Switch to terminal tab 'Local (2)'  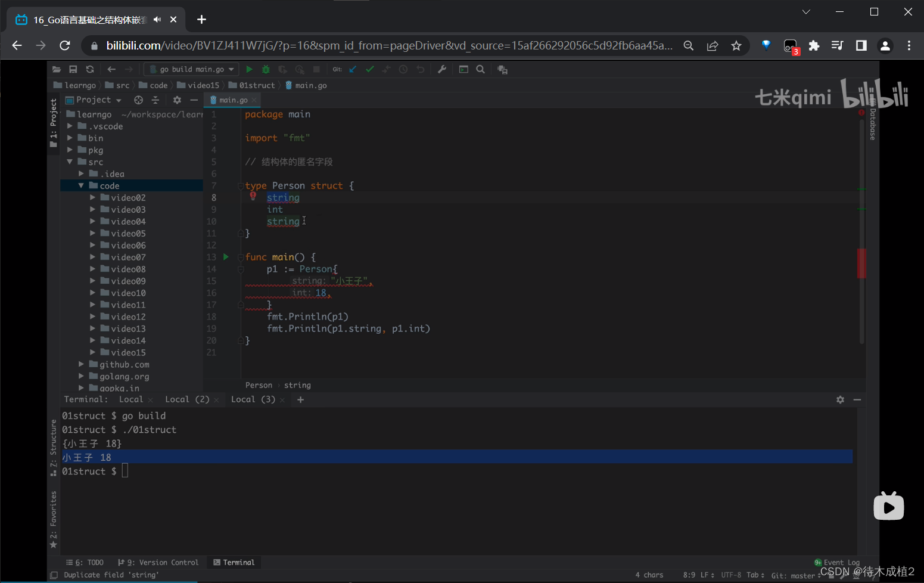(x=187, y=399)
